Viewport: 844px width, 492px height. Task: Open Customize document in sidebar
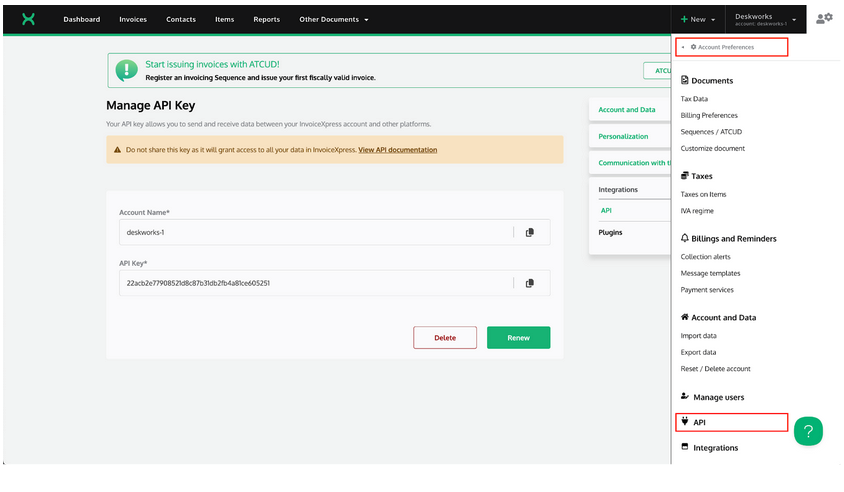[713, 149]
